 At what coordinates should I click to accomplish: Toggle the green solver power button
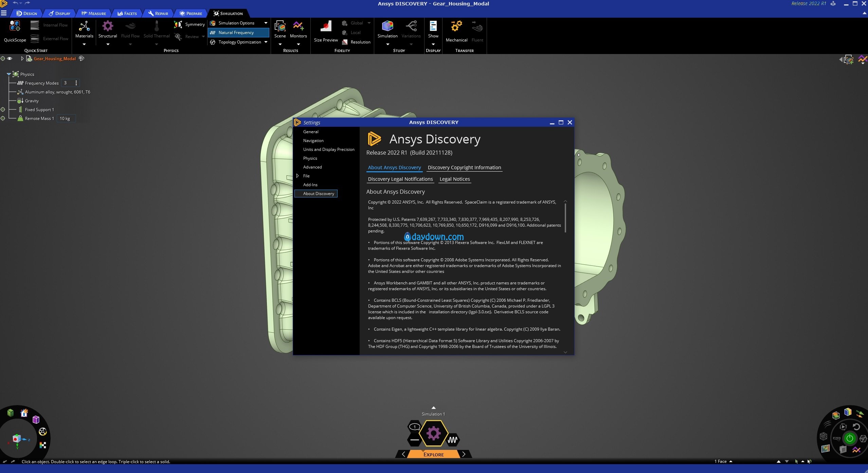click(x=850, y=438)
